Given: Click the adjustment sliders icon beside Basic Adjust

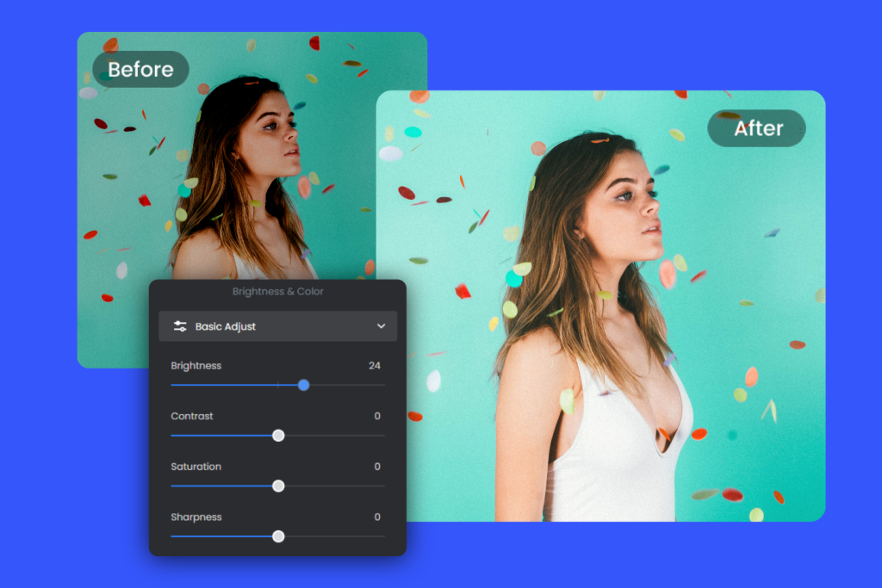Looking at the screenshot, I should click(180, 326).
